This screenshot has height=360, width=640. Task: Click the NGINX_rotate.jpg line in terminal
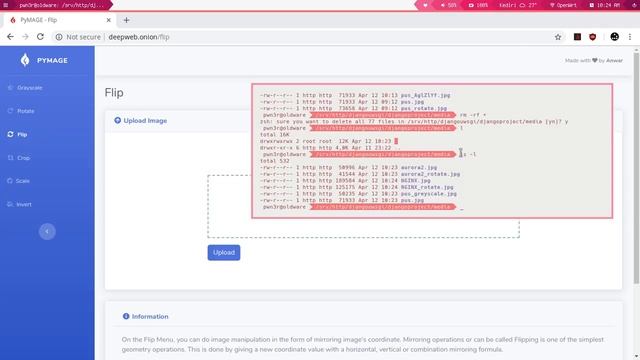(x=357, y=187)
